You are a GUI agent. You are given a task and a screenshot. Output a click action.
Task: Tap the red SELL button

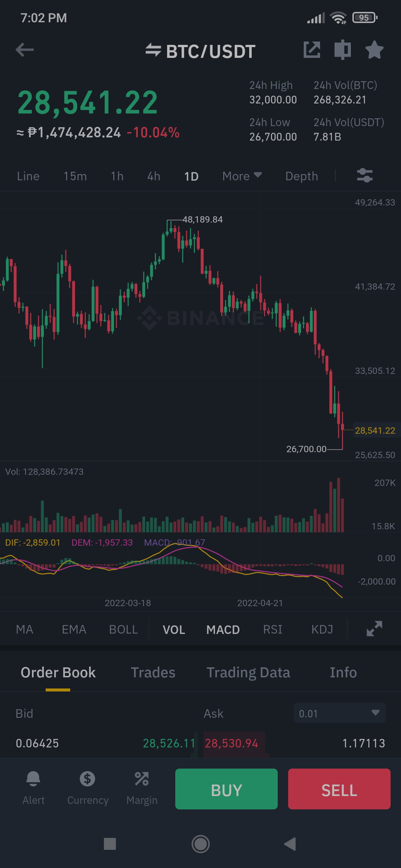[x=339, y=789]
